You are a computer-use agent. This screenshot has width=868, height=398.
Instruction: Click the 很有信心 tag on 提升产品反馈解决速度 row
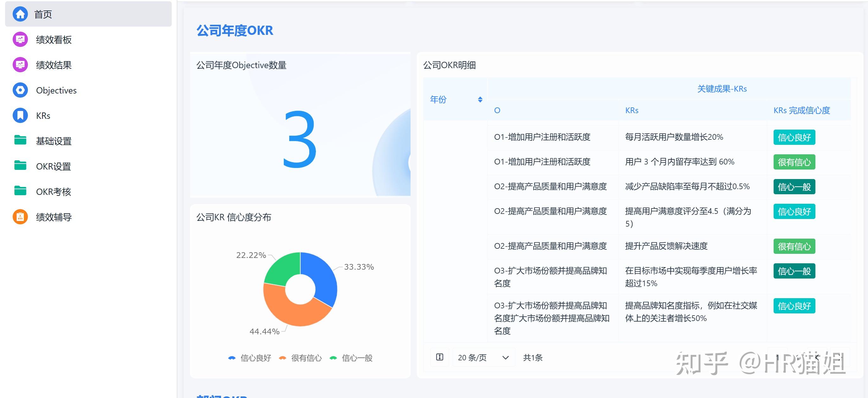(x=794, y=246)
